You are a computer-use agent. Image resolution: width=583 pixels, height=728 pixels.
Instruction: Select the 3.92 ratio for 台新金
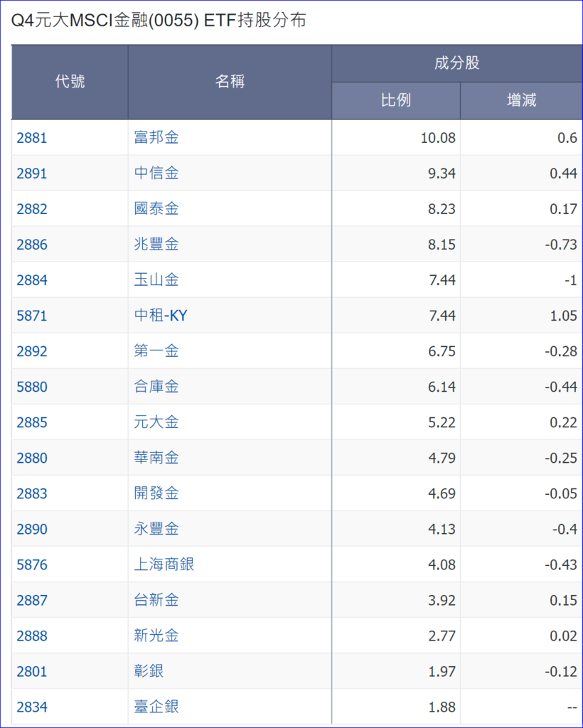pos(442,600)
